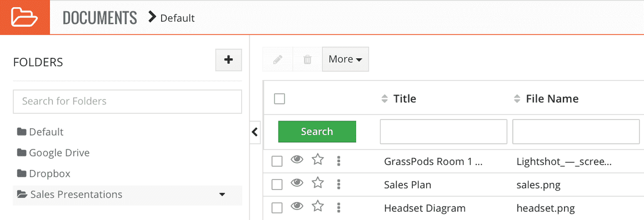The height and width of the screenshot is (220, 644).
Task: Click the Search for Folders field
Action: (127, 101)
